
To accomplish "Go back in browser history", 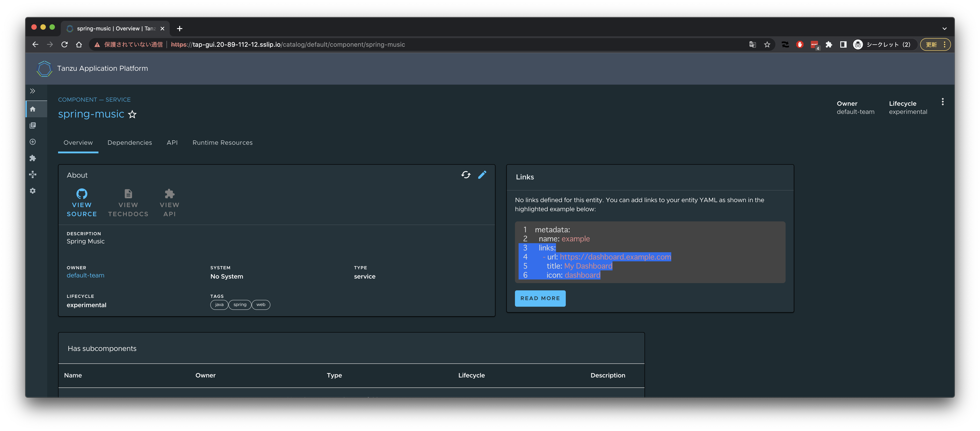I will pos(35,44).
